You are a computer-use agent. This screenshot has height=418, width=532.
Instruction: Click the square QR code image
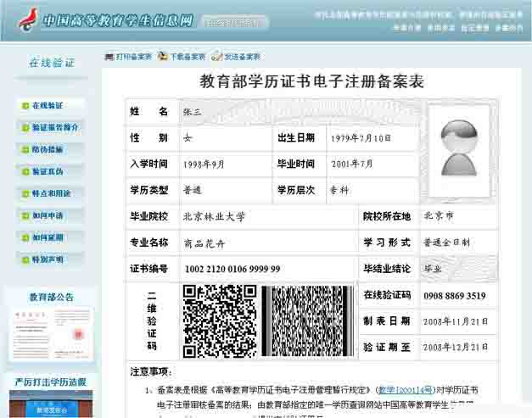tap(219, 320)
